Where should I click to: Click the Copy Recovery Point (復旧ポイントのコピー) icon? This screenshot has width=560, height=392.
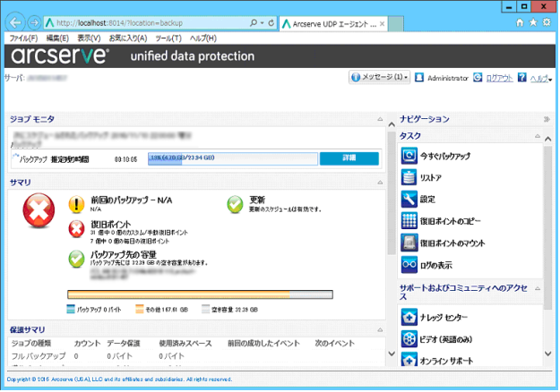[x=409, y=221]
